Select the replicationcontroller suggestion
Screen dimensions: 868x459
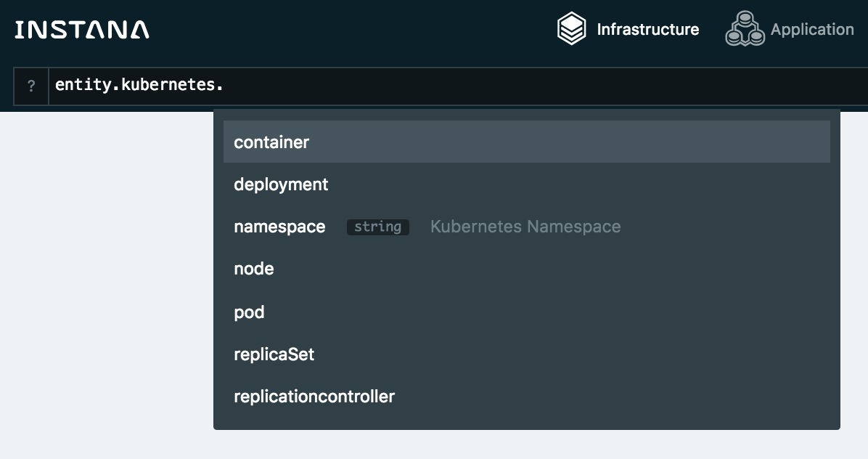526,397
